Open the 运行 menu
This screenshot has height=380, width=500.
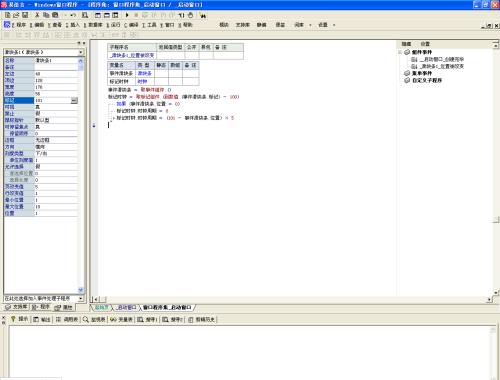pos(113,25)
